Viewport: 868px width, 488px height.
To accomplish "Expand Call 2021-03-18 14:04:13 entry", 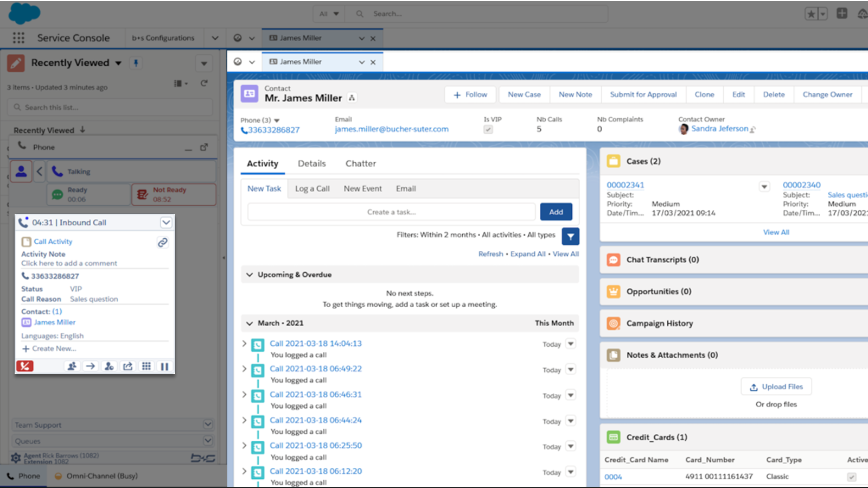I will [244, 344].
